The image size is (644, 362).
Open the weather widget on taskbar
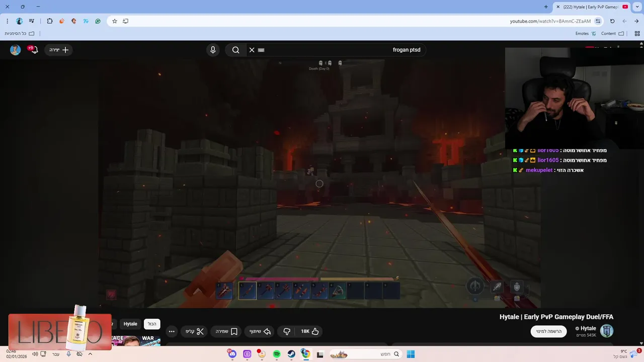point(626,354)
